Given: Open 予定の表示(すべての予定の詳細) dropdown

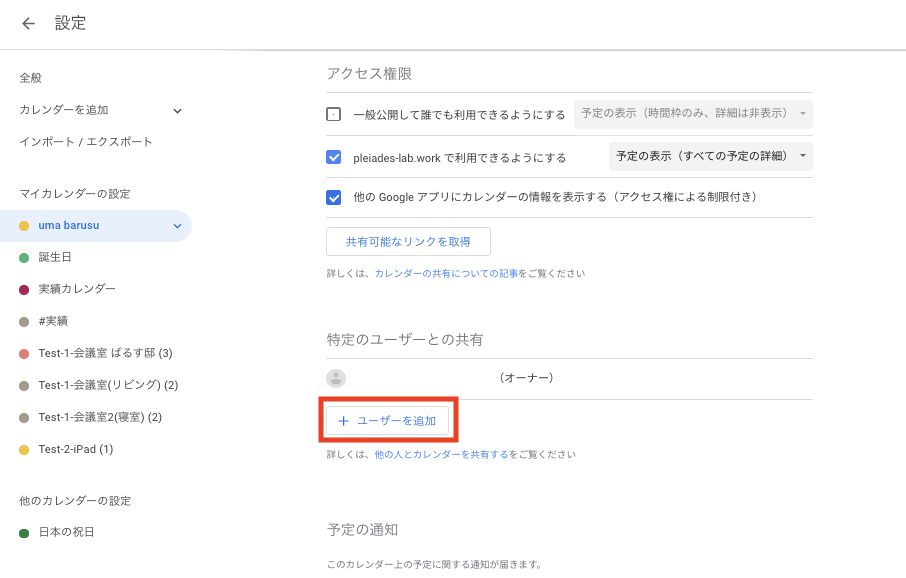Looking at the screenshot, I should coord(711,156).
